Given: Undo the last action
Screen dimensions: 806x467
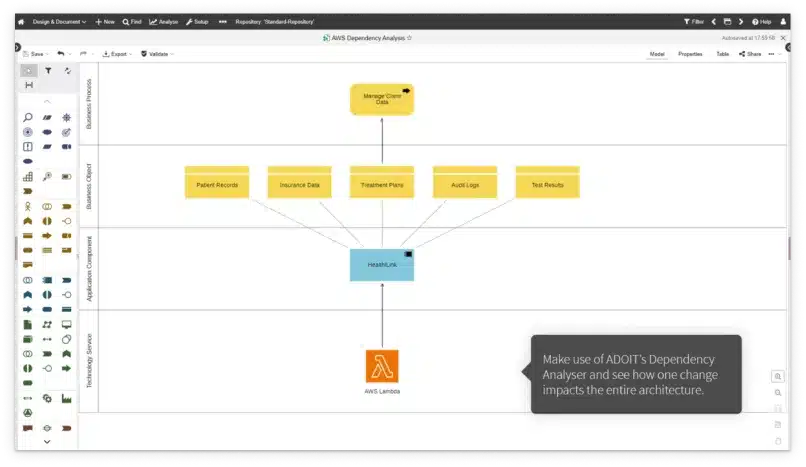Looking at the screenshot, I should coord(61,54).
